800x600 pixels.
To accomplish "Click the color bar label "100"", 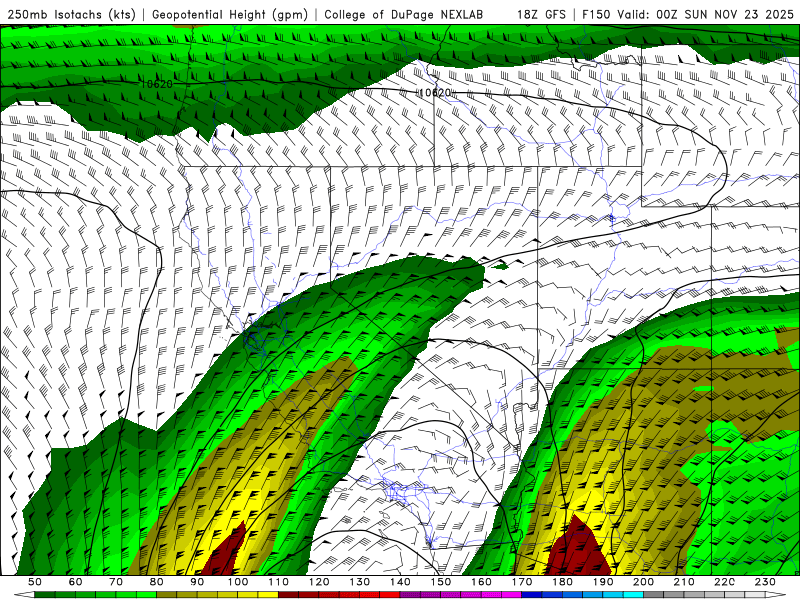I will (x=238, y=582).
